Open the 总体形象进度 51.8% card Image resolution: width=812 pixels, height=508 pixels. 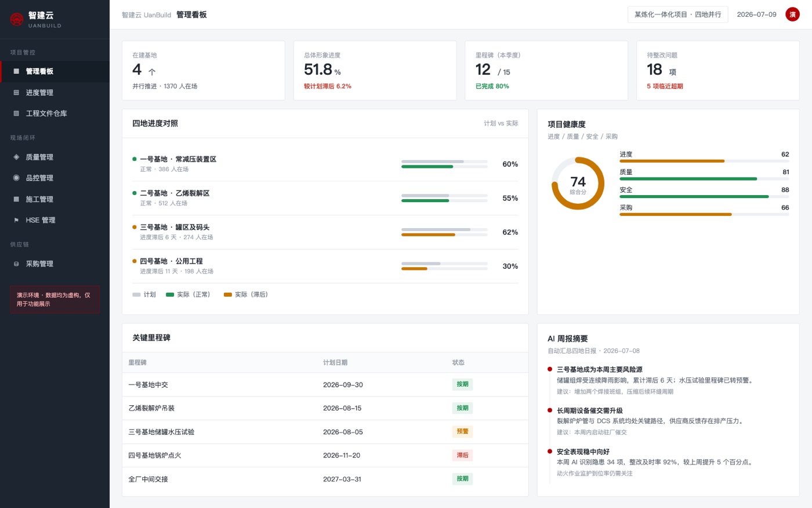pyautogui.click(x=375, y=70)
